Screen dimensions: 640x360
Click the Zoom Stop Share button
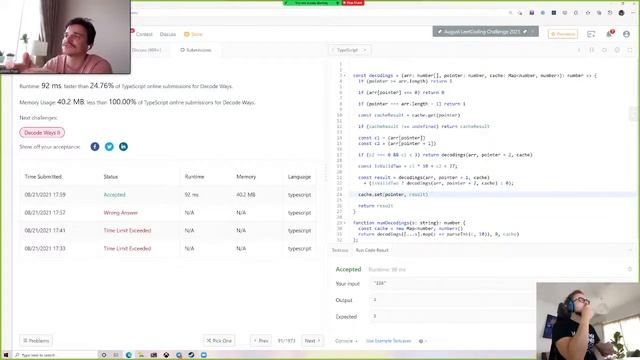[353, 3]
